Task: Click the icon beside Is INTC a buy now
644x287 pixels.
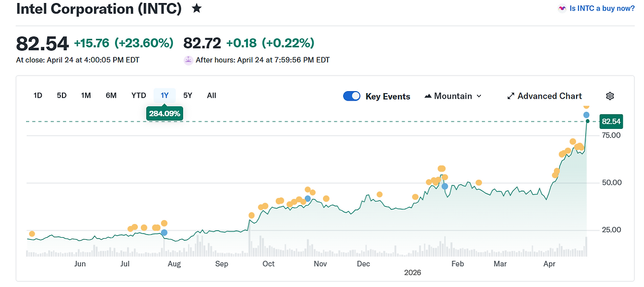Action: pyautogui.click(x=562, y=9)
